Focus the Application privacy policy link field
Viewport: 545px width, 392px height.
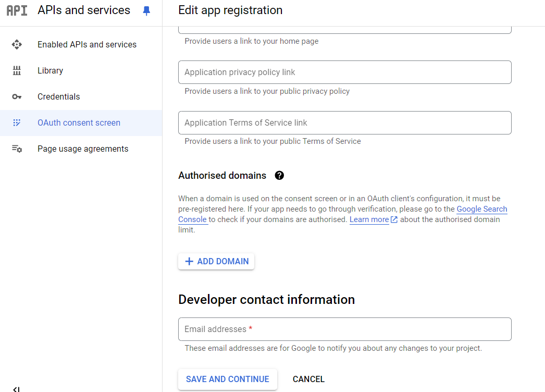tap(345, 72)
